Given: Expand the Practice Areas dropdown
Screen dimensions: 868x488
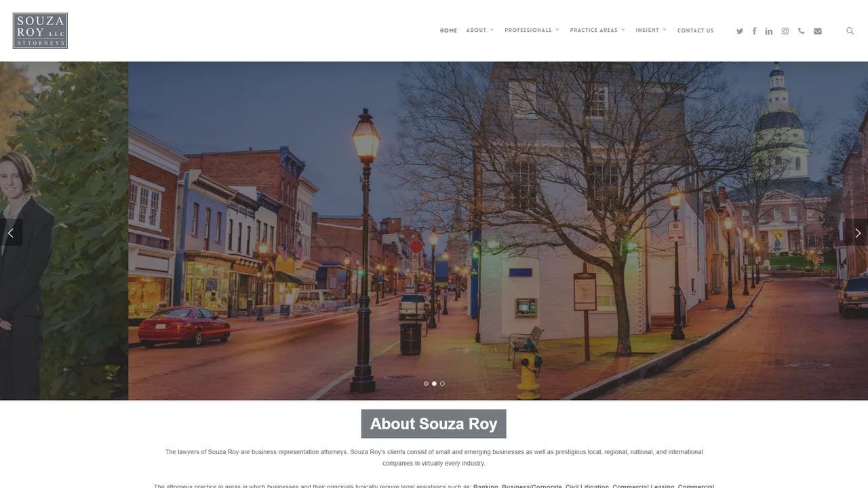Looking at the screenshot, I should pyautogui.click(x=597, y=30).
